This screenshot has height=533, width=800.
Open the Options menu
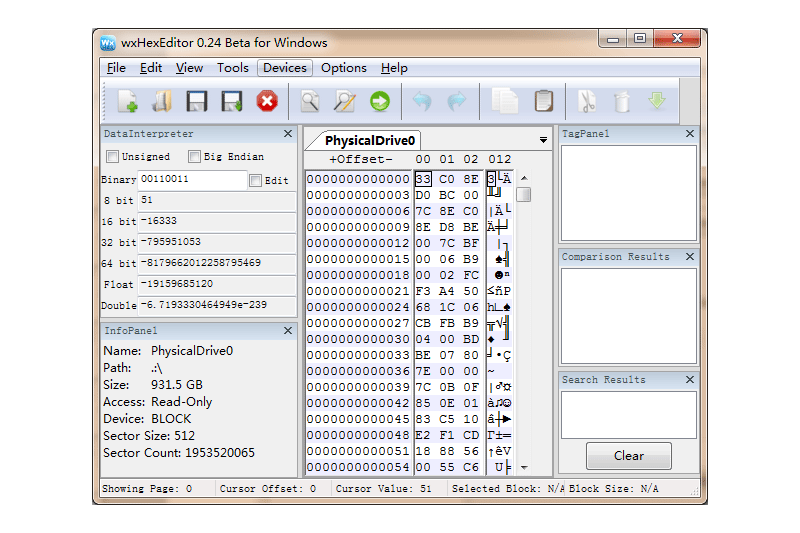click(344, 68)
